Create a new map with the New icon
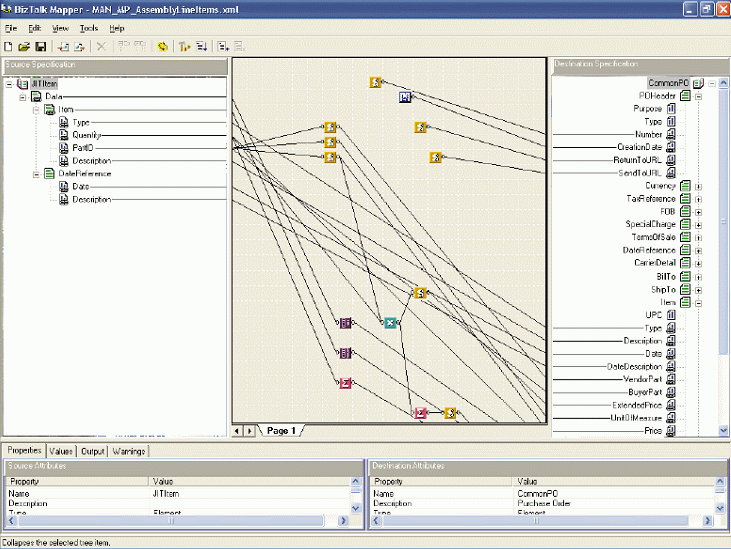Screen dimensions: 731x549 8,46
